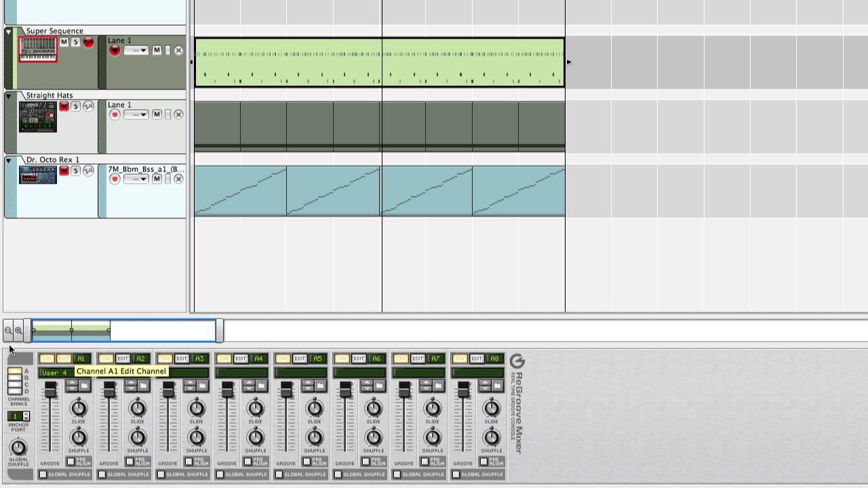Viewport: 868px width, 488px height.
Task: Unmute the Dr. Octo Rex 1 track
Action: (64, 171)
